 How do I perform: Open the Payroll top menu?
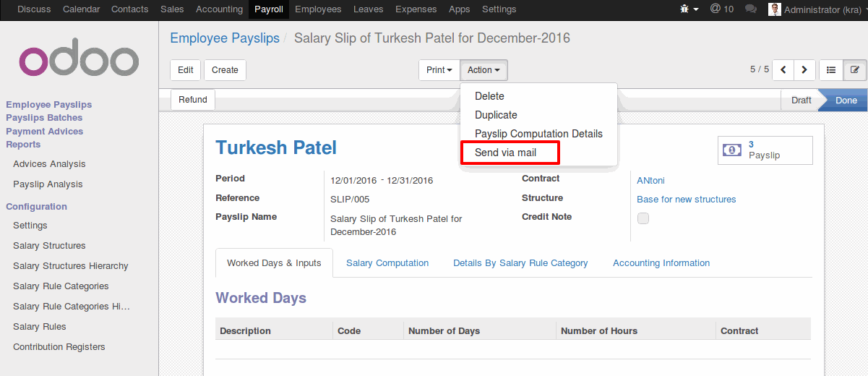click(x=269, y=9)
